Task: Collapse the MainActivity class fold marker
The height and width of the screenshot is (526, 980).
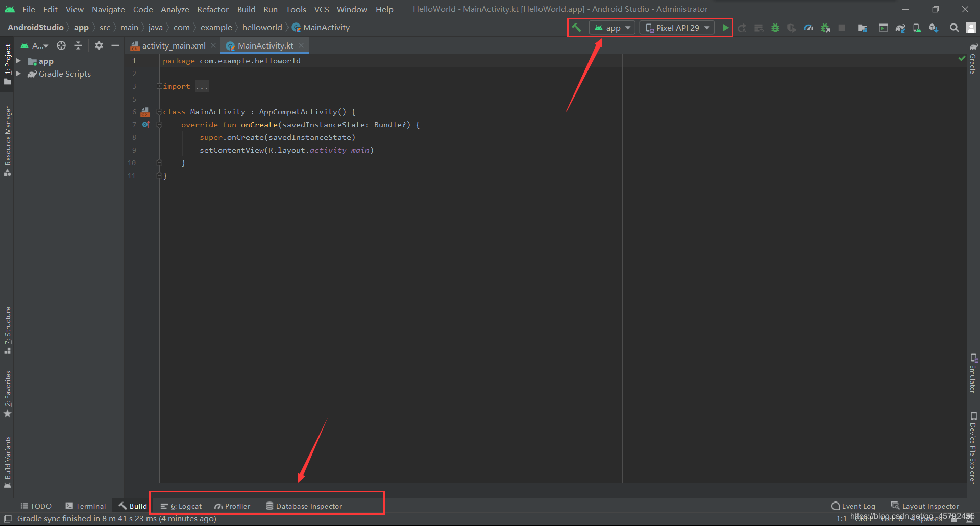Action: tap(159, 112)
